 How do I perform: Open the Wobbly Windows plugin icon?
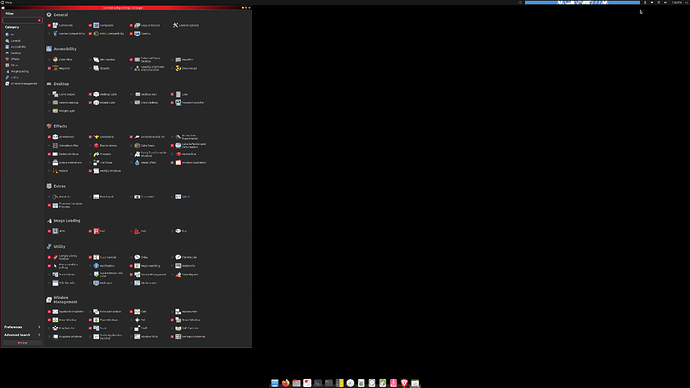(x=96, y=171)
